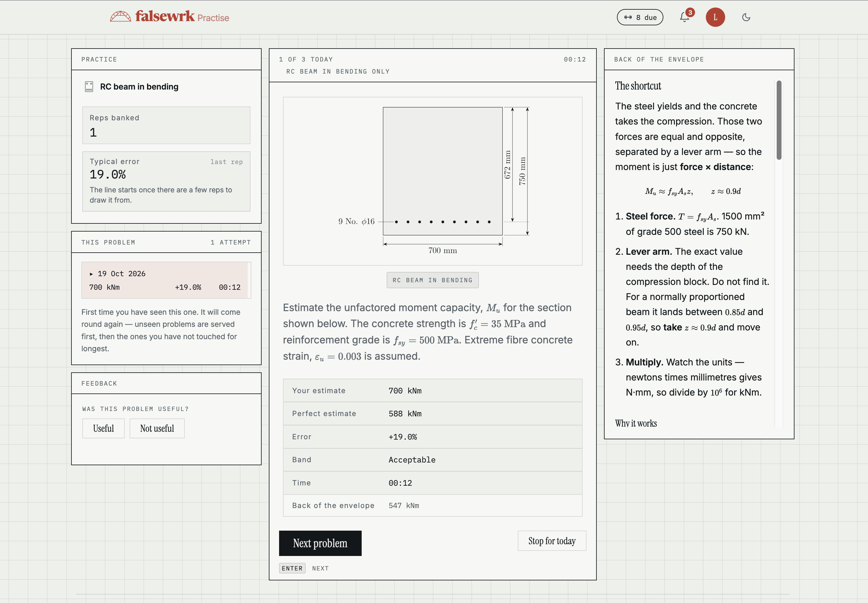Viewport: 868px width, 603px height.
Task: Click the 8 due pill
Action: pos(640,17)
